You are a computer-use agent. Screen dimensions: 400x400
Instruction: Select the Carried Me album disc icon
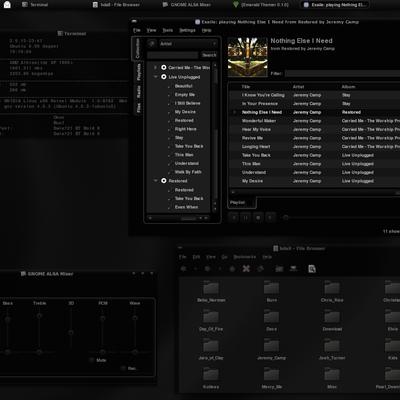point(164,68)
